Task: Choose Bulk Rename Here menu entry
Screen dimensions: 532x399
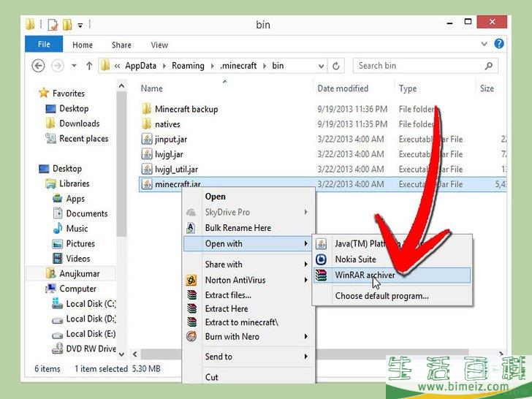Action: point(237,228)
